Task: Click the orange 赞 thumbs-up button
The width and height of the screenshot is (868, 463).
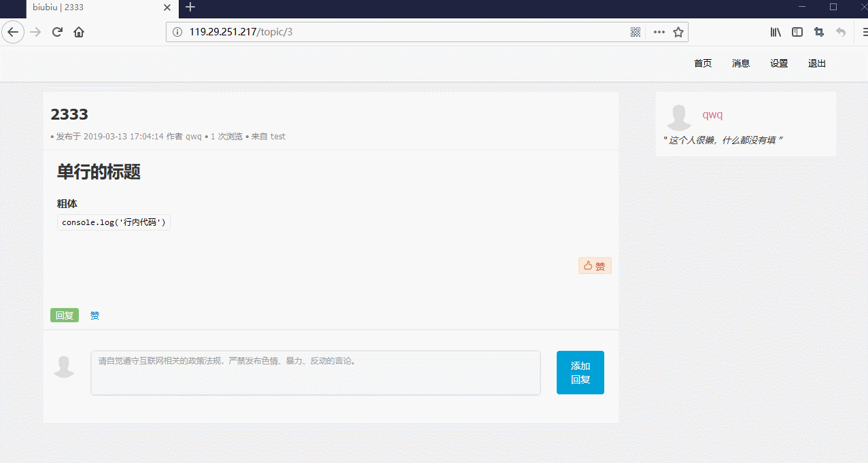Action: (x=595, y=266)
